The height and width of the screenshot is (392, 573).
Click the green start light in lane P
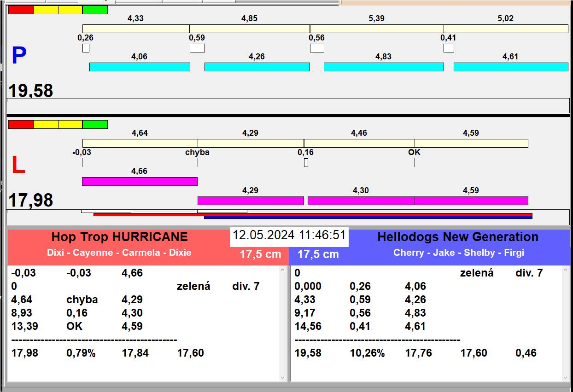click(x=95, y=10)
